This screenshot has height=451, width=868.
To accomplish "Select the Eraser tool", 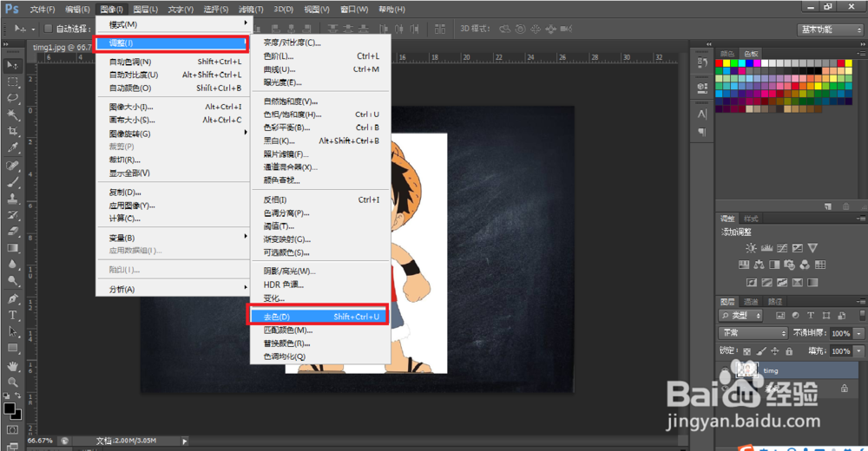I will [x=11, y=232].
